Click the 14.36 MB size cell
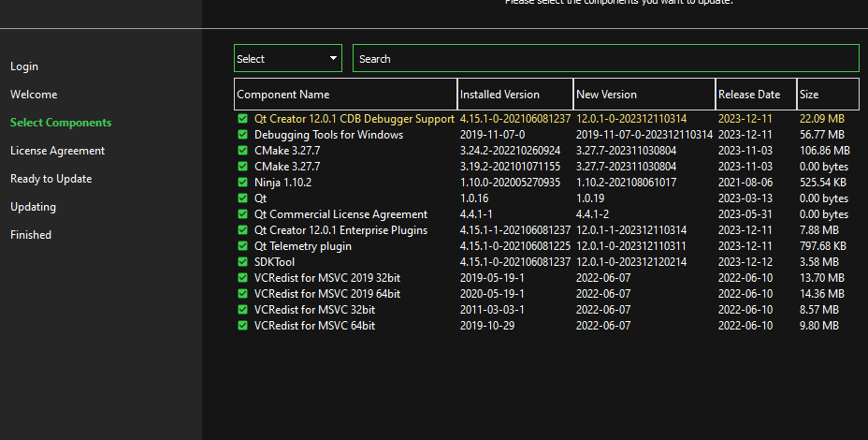The image size is (868, 440). click(822, 294)
